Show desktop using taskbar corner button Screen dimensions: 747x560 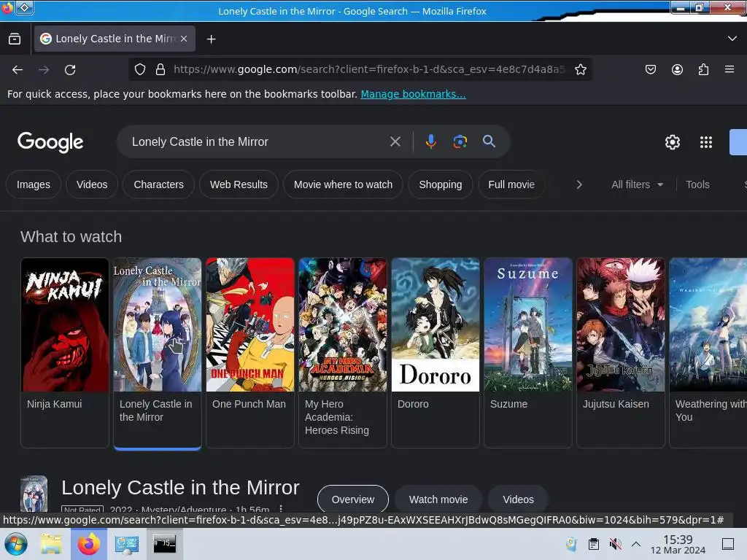click(x=727, y=544)
